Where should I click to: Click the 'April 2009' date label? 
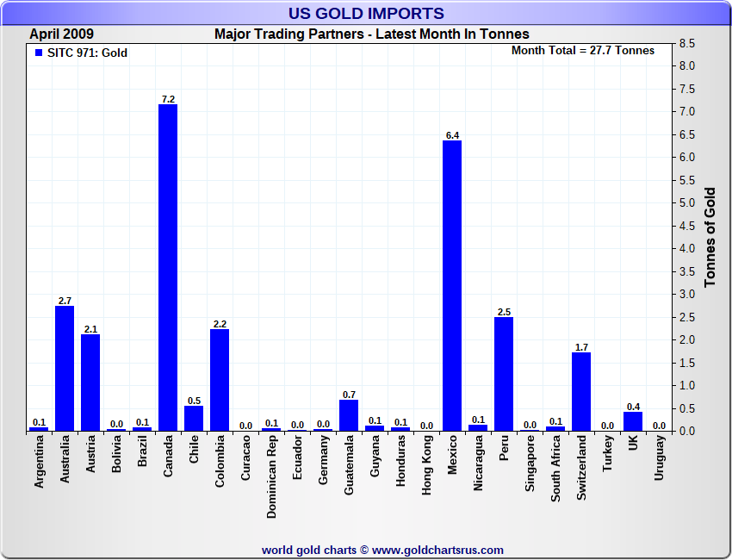pos(62,34)
